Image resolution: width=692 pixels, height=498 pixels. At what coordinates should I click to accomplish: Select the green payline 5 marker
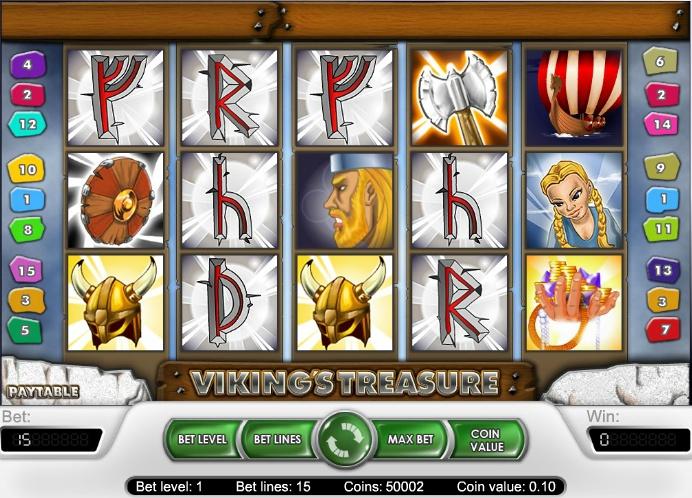tap(25, 330)
